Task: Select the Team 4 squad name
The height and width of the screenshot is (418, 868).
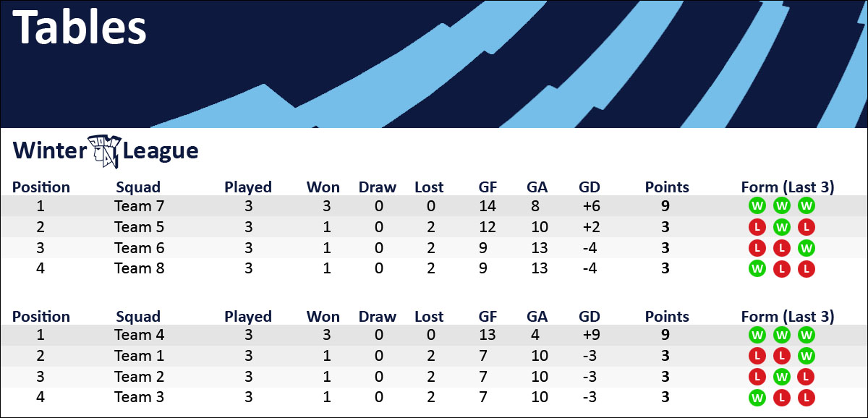Action: (139, 336)
